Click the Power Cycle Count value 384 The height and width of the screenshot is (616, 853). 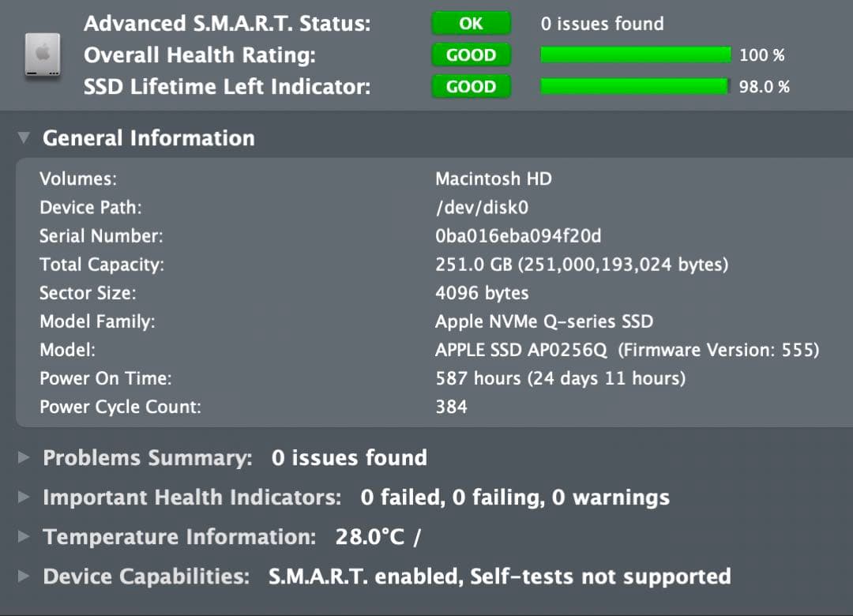[x=451, y=407]
